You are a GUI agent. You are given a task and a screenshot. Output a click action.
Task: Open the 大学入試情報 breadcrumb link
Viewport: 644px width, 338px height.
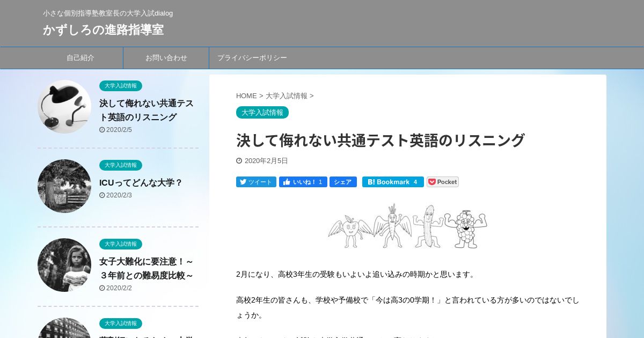point(287,96)
